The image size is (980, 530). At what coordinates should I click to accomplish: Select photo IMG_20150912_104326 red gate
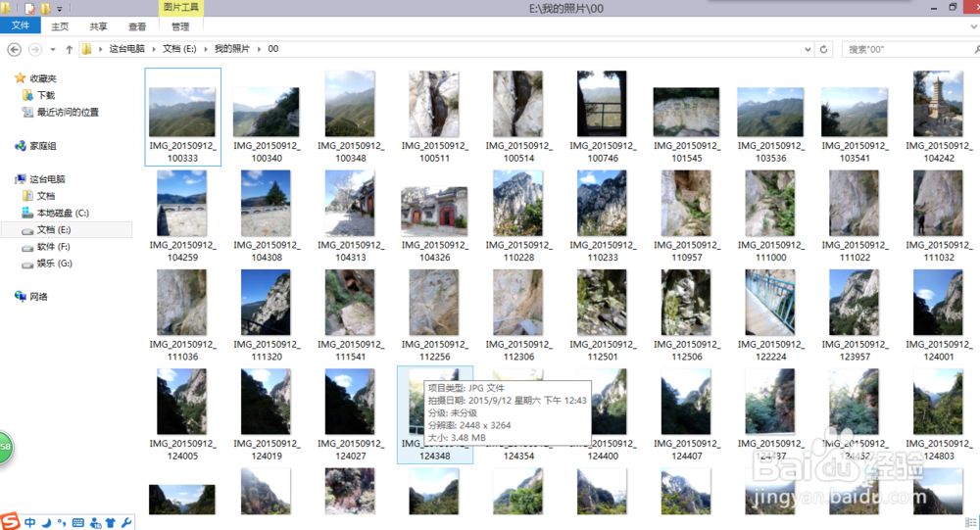pyautogui.click(x=434, y=217)
